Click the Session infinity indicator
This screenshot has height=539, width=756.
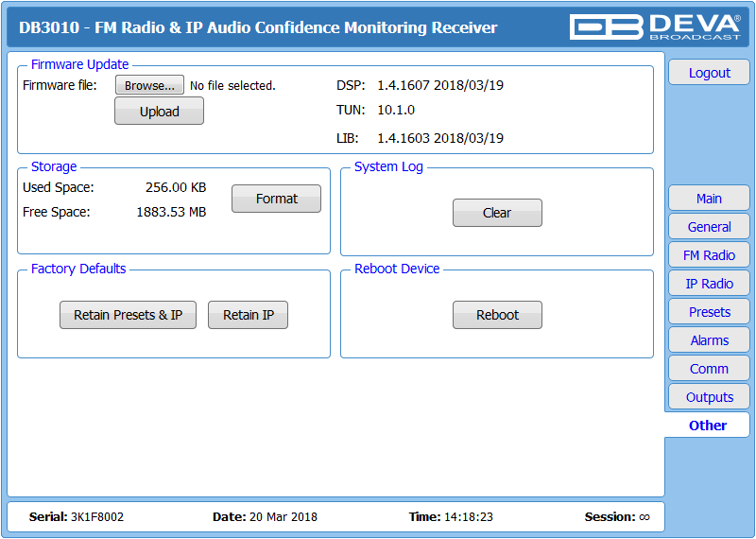(x=644, y=517)
